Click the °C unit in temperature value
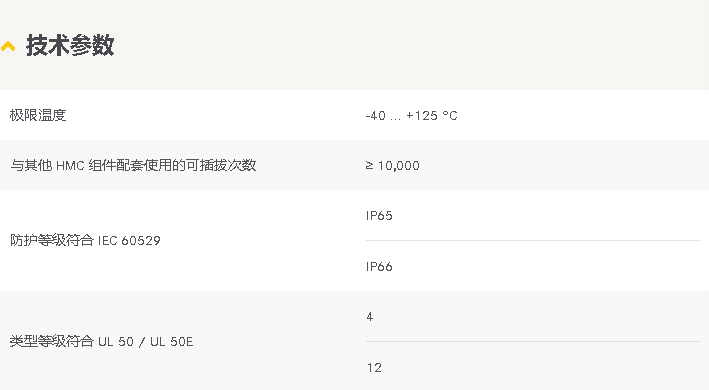The image size is (709, 390). 450,116
